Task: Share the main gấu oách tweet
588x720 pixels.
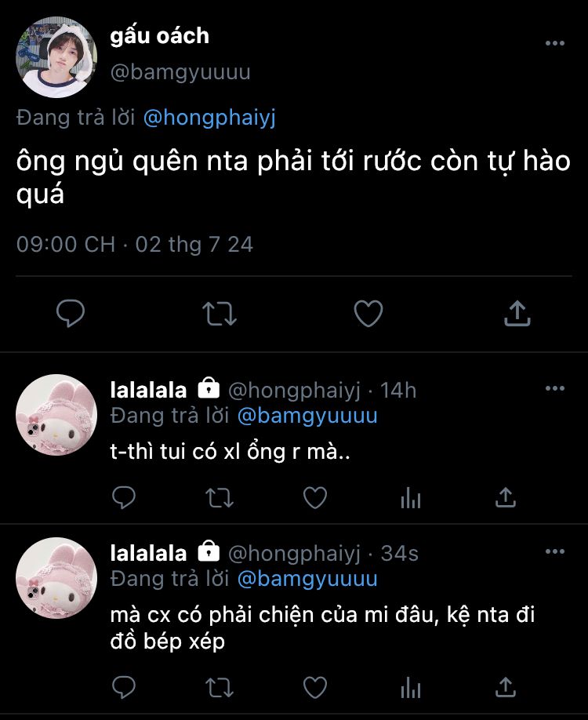Action: coord(517,313)
